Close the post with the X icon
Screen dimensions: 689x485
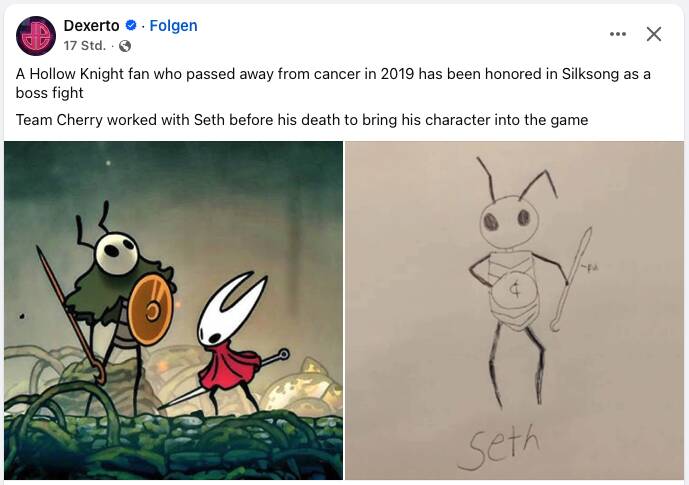(654, 34)
